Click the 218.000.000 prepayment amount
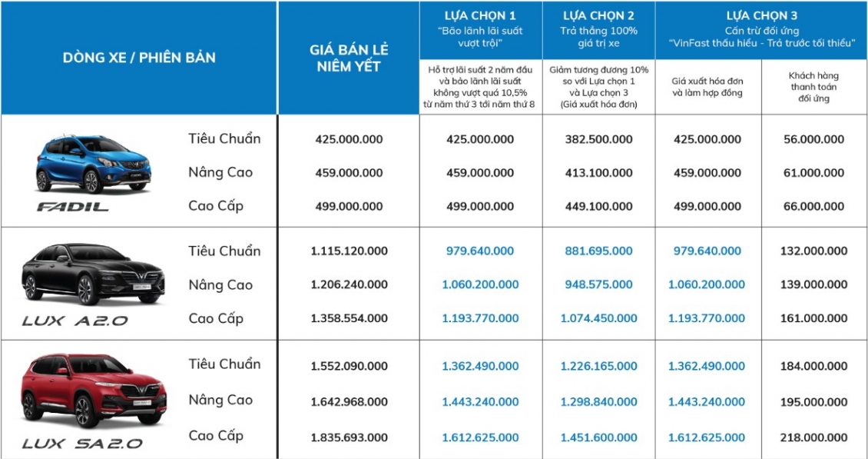This screenshot has height=459, width=868. pyautogui.click(x=813, y=437)
